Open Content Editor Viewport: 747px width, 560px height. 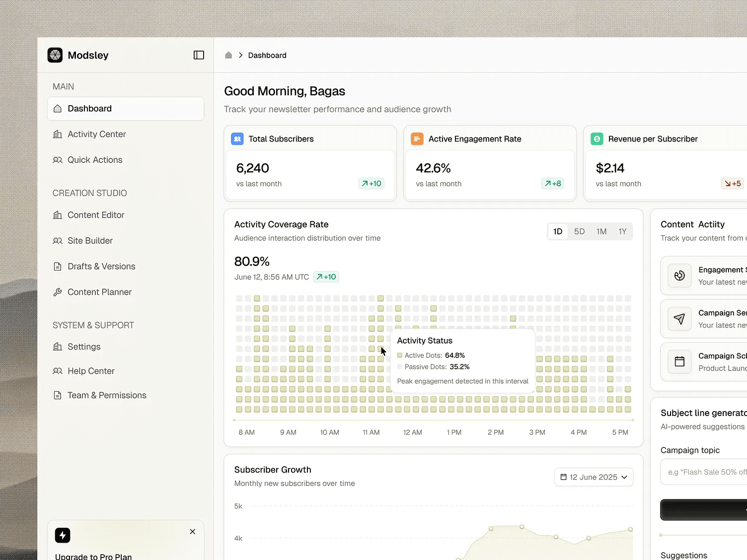(x=126, y=215)
